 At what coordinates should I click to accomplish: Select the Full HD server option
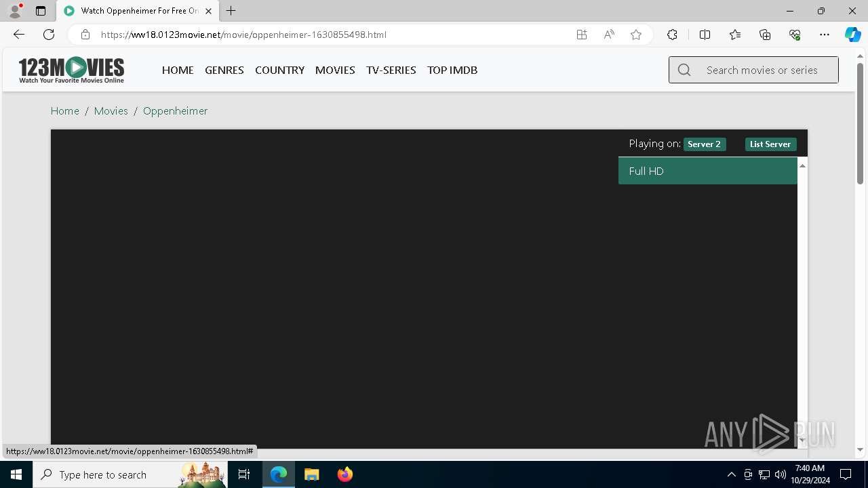pyautogui.click(x=708, y=171)
